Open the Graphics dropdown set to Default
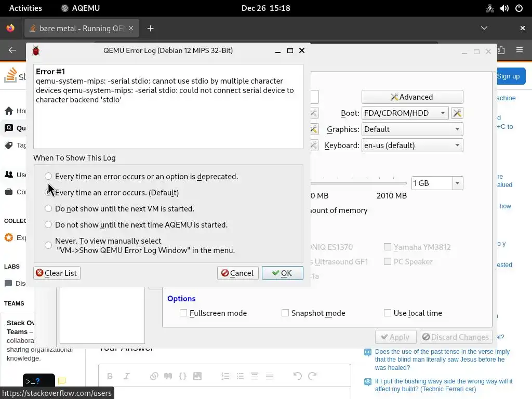The width and height of the screenshot is (532, 399). point(412,129)
